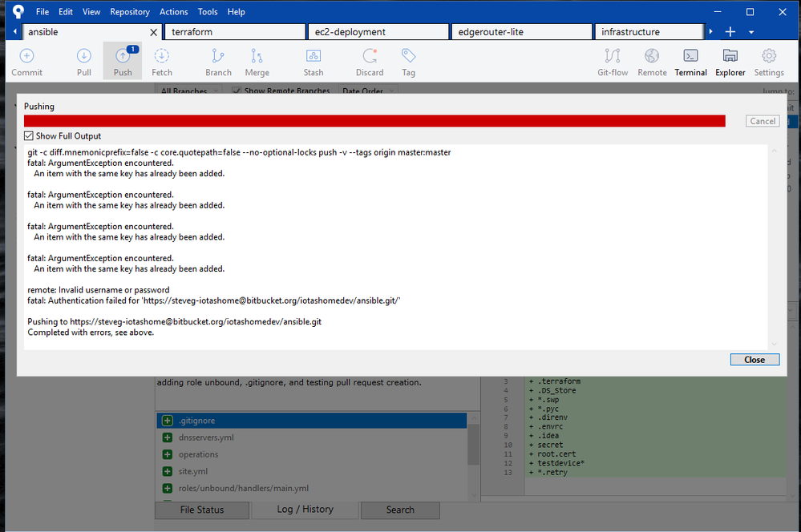Viewport: 801px width, 532px height.
Task: Click the 'Authentication failed' error line
Action: (213, 300)
